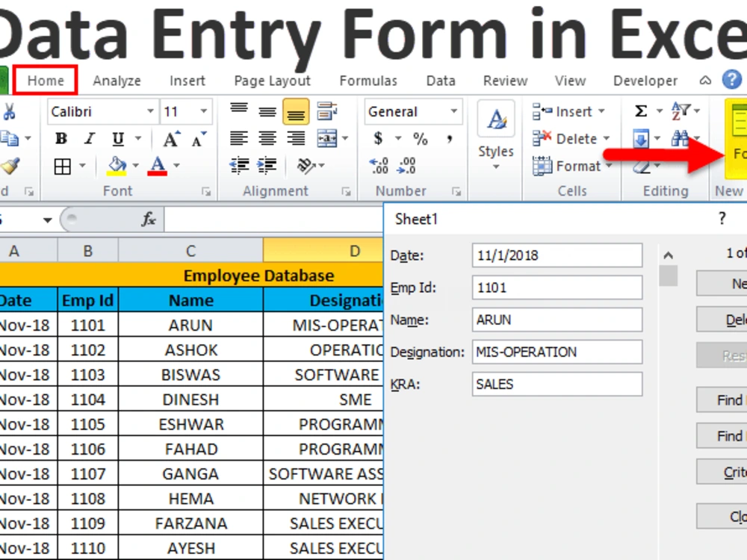This screenshot has width=747, height=560.
Task: Open the General number format dropdown
Action: (x=453, y=111)
